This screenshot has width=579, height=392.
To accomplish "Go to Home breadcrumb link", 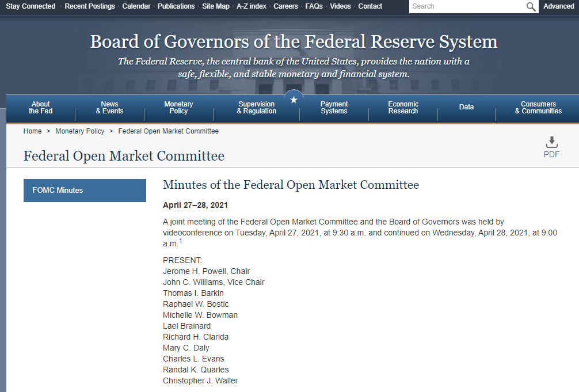I will pos(32,131).
